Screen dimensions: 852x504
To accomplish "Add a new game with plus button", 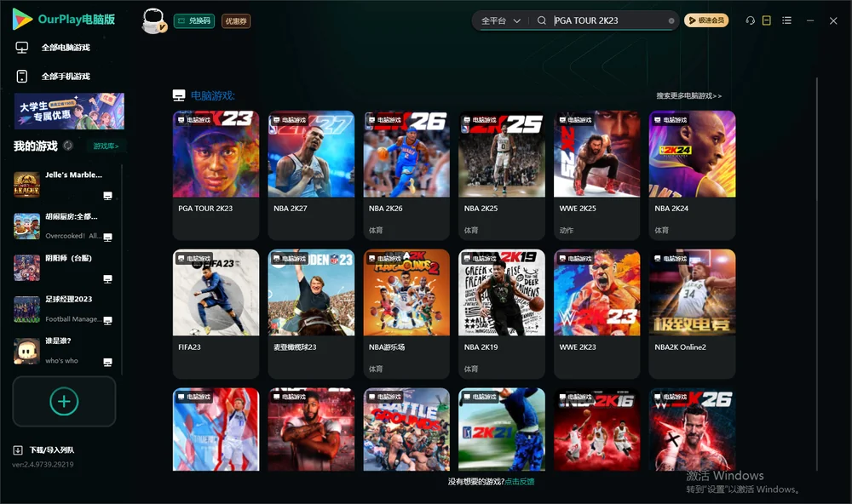I will (x=64, y=401).
